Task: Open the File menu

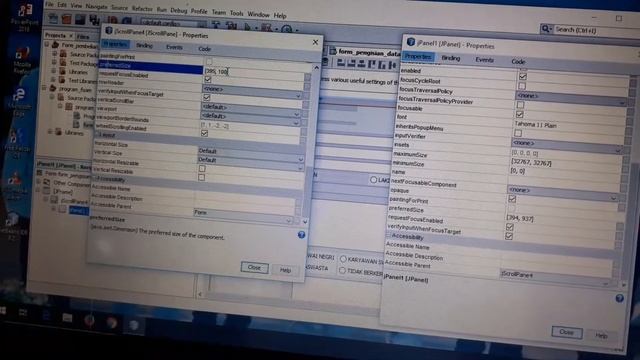Action: point(49,4)
